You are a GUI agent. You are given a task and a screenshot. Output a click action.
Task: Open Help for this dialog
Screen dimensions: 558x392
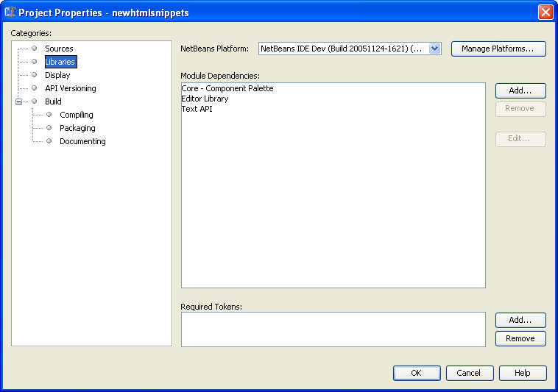[523, 373]
